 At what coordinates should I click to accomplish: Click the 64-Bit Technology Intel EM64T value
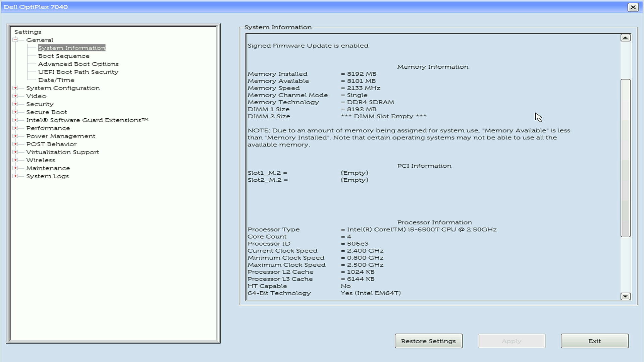tap(371, 293)
